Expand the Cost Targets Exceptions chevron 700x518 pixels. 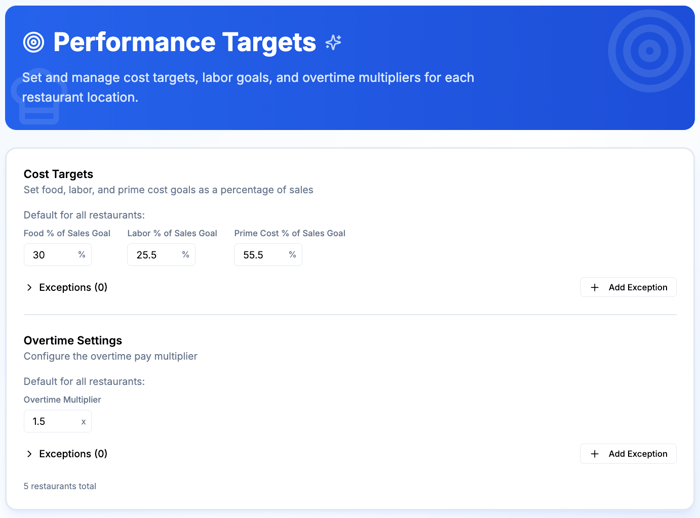29,288
